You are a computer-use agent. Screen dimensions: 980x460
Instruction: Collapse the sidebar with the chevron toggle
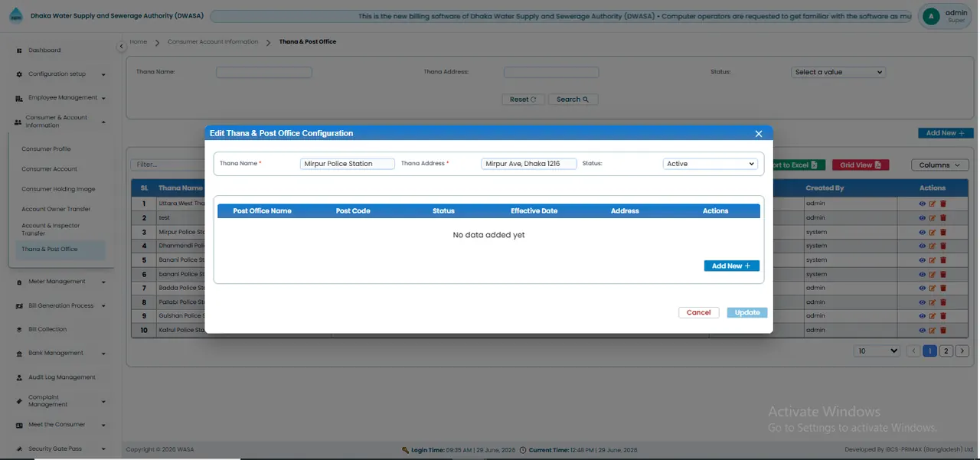click(121, 47)
